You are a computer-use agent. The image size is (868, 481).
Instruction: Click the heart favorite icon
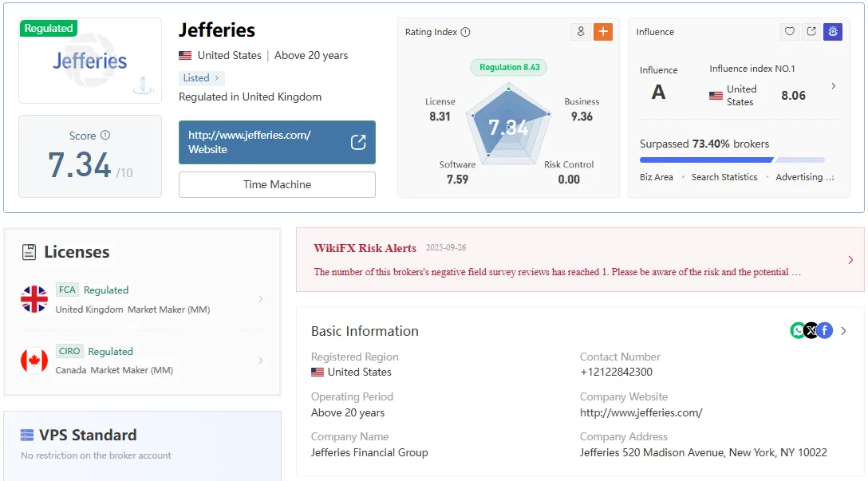click(x=790, y=32)
